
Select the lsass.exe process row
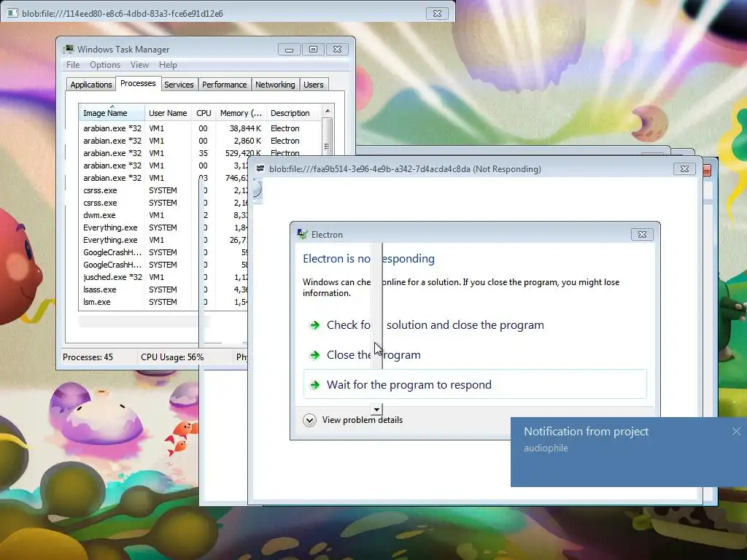point(163,289)
